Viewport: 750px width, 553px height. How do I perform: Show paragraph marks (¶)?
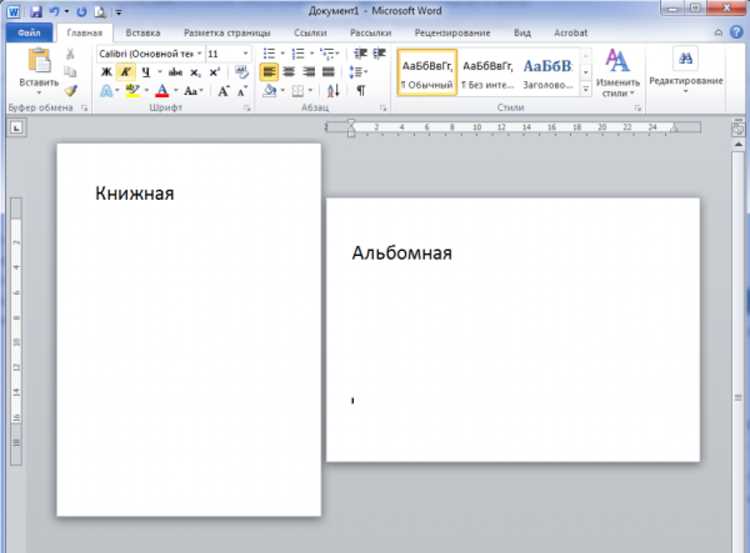click(361, 90)
